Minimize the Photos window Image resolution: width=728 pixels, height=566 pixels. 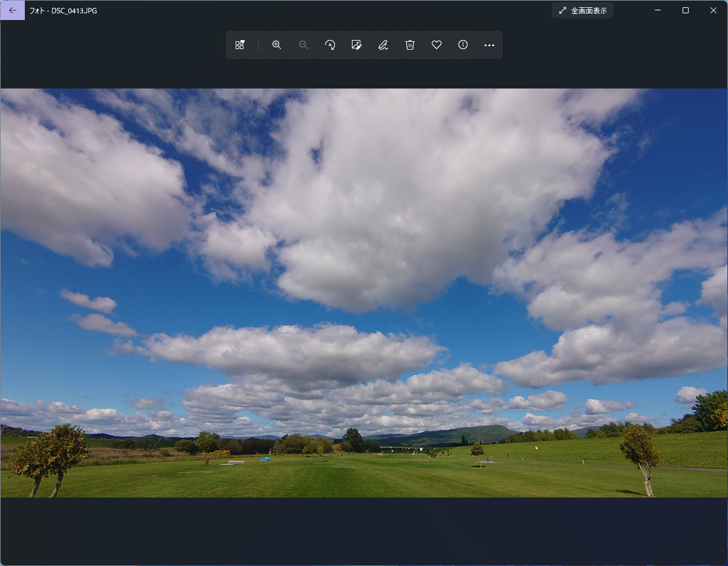(658, 10)
